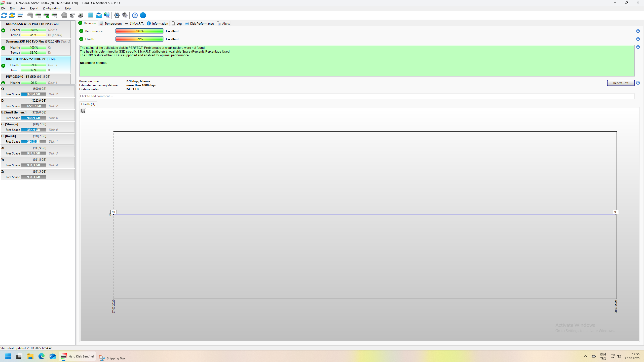Open the File menu
Screen dimensions: 644x362
coord(3,8)
